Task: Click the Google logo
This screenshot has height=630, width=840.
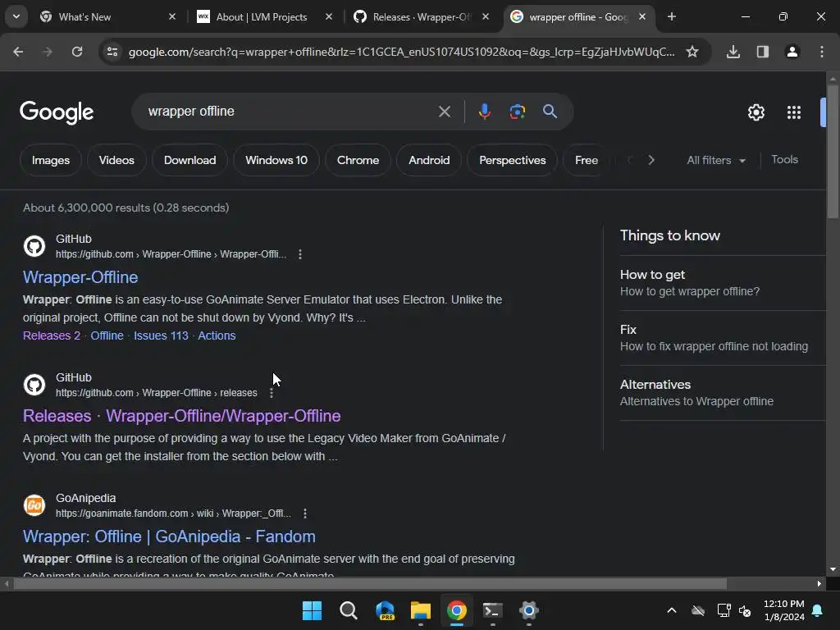Action: (x=57, y=112)
